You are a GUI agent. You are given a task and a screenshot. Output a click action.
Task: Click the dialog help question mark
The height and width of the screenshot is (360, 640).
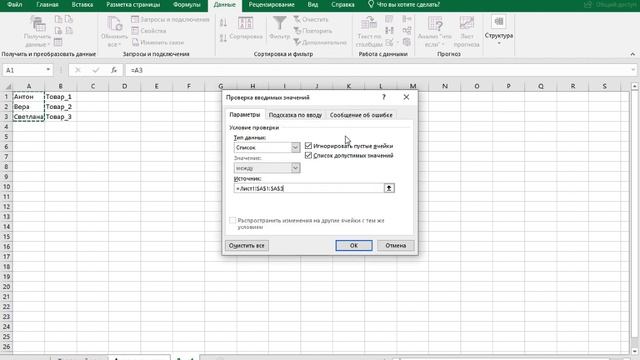384,97
